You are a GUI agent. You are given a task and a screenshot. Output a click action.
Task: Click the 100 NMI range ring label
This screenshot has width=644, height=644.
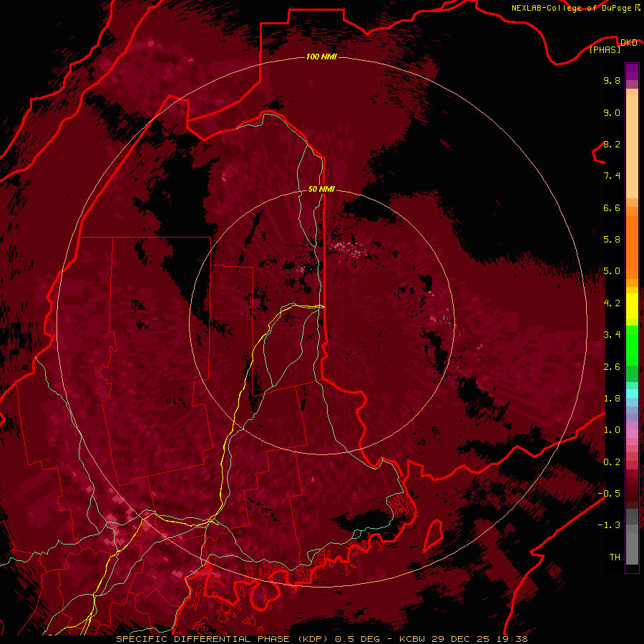tap(321, 57)
